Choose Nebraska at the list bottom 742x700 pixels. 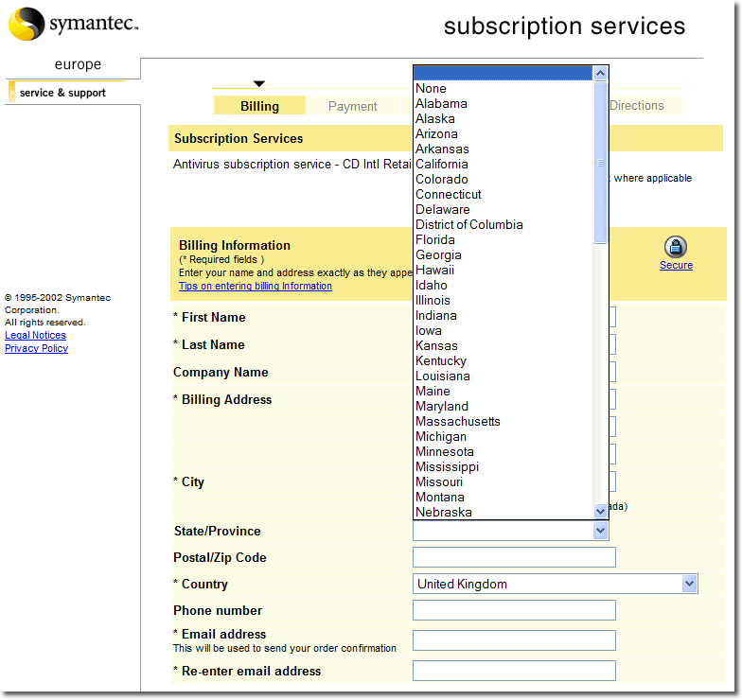(444, 512)
